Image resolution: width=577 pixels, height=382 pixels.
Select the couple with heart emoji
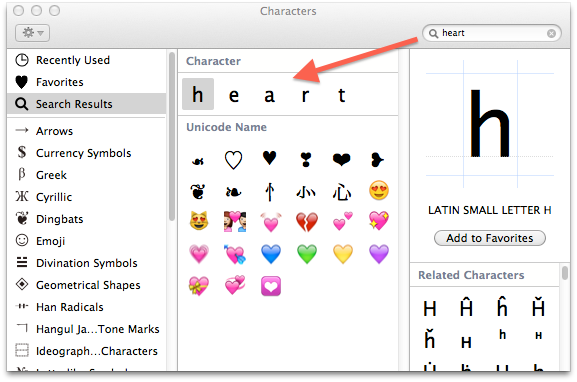pyautogui.click(x=235, y=221)
